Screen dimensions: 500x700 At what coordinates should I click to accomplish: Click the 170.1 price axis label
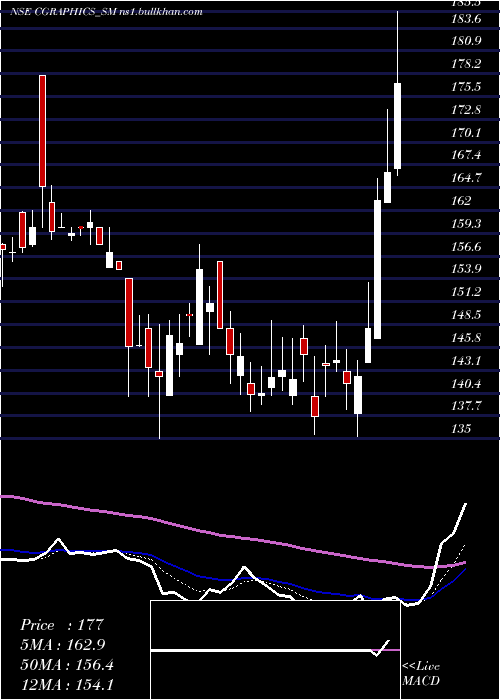coord(466,133)
